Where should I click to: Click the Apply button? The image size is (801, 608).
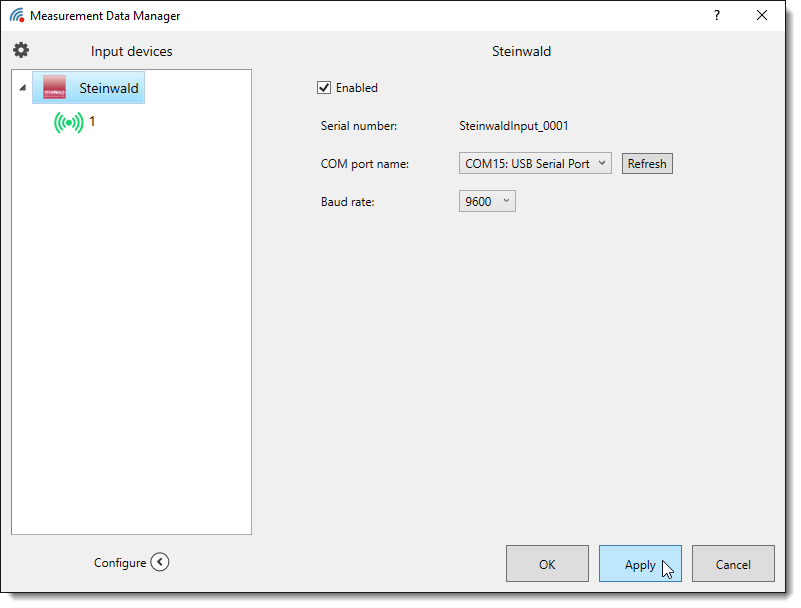pos(640,564)
